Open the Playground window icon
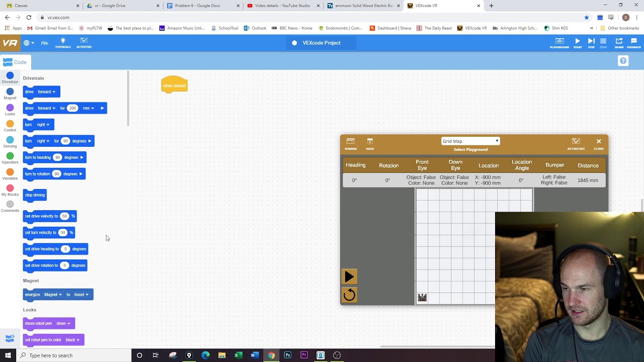 click(x=559, y=43)
